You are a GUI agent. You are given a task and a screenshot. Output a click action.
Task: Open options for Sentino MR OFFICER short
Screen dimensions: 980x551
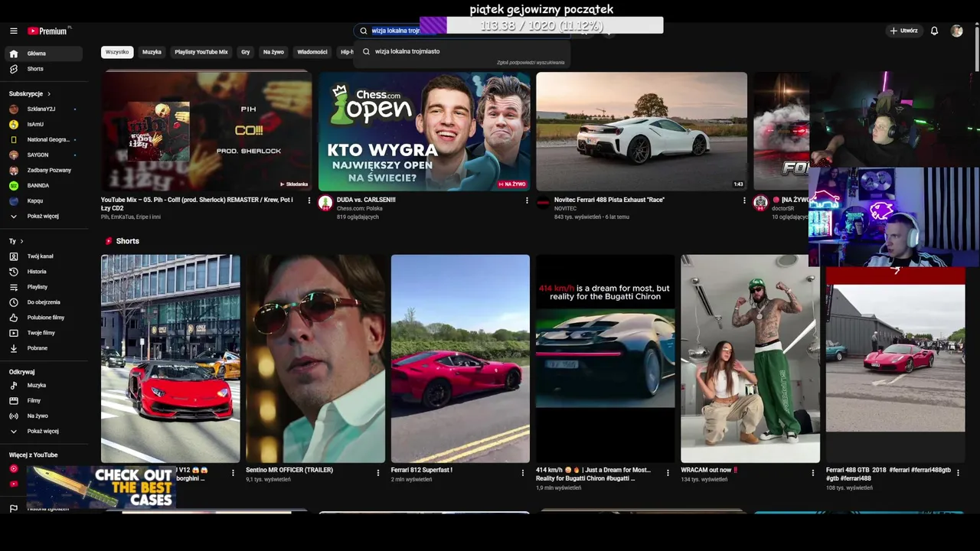tap(378, 473)
